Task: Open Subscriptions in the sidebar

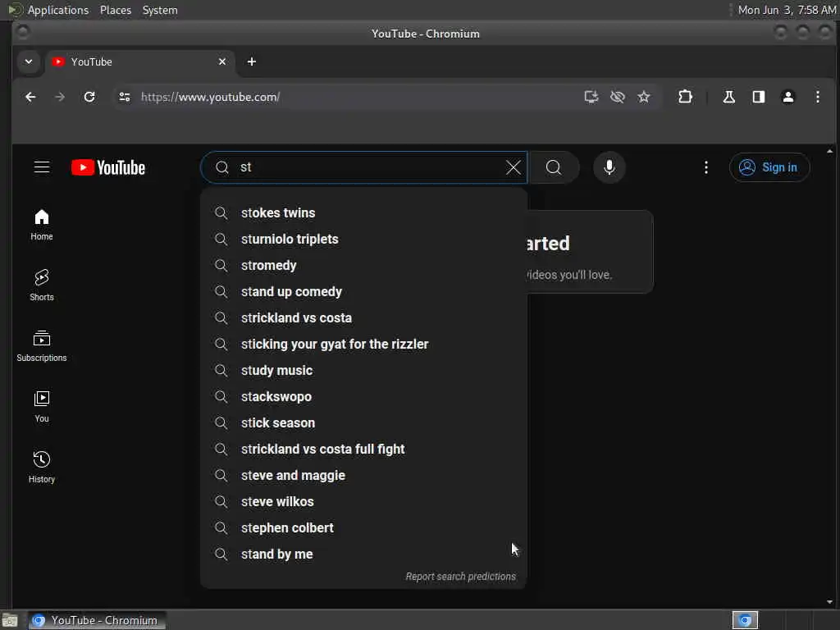Action: [42, 346]
